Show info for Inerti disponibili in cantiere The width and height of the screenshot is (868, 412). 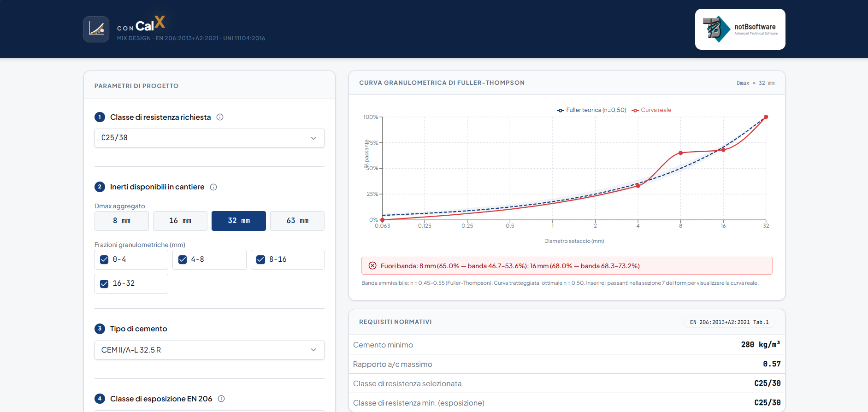point(213,187)
